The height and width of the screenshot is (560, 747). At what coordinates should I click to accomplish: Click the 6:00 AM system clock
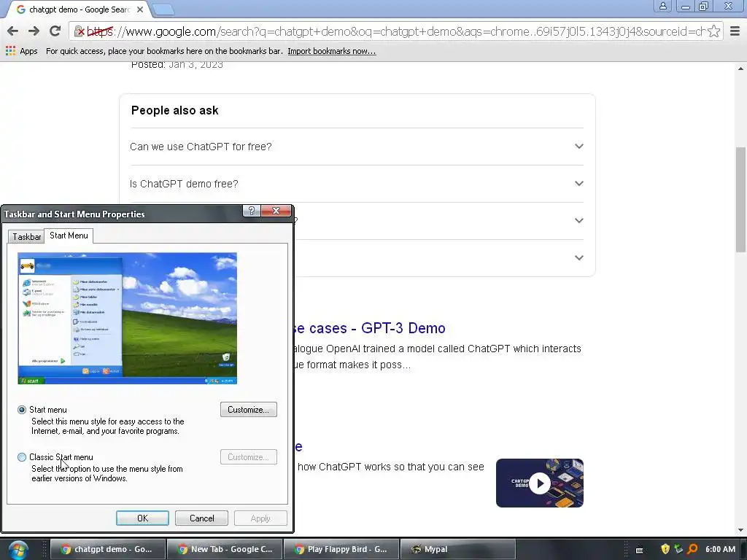coord(720,549)
